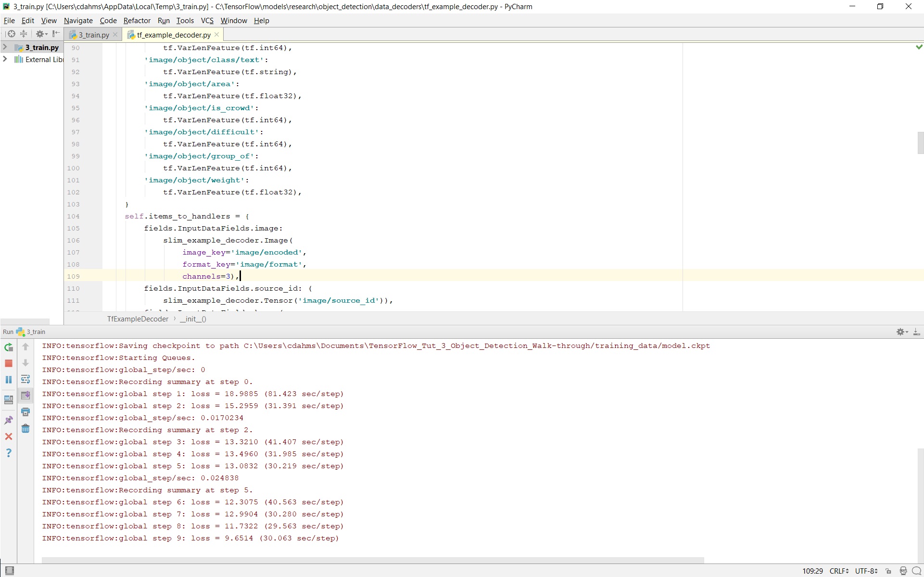Viewport: 924px width, 577px height.
Task: Open the UTF-8 encoding dropdown
Action: click(x=866, y=571)
